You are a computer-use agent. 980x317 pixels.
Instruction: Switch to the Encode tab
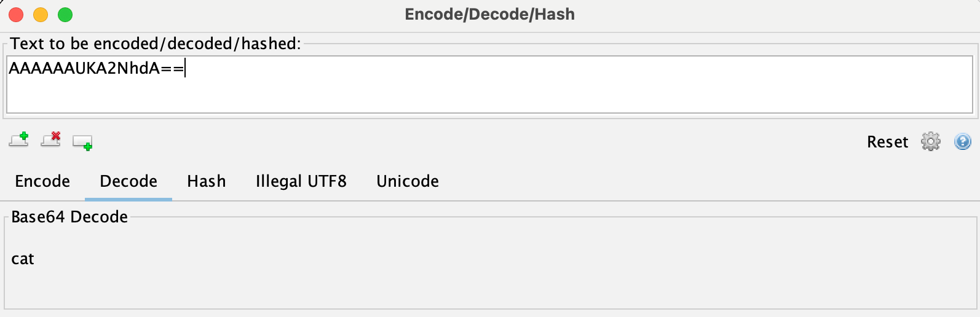click(x=42, y=181)
